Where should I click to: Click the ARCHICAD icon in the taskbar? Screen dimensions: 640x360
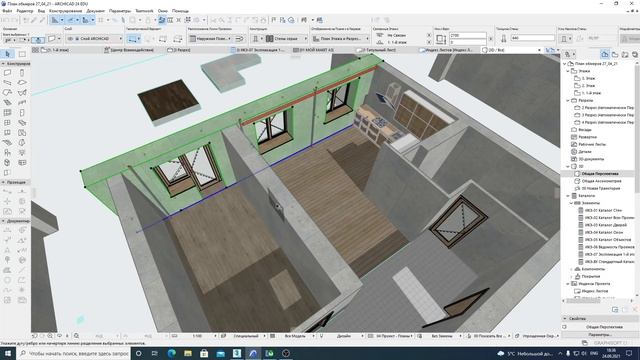pyautogui.click(x=253, y=353)
